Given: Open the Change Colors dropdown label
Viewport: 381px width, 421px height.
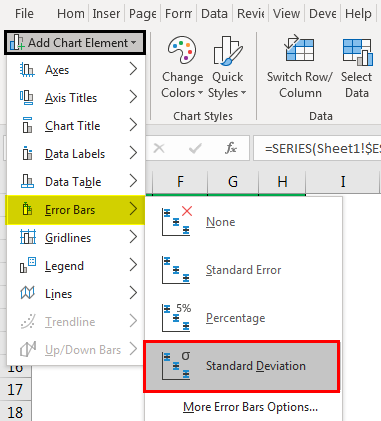Looking at the screenshot, I should (182, 85).
